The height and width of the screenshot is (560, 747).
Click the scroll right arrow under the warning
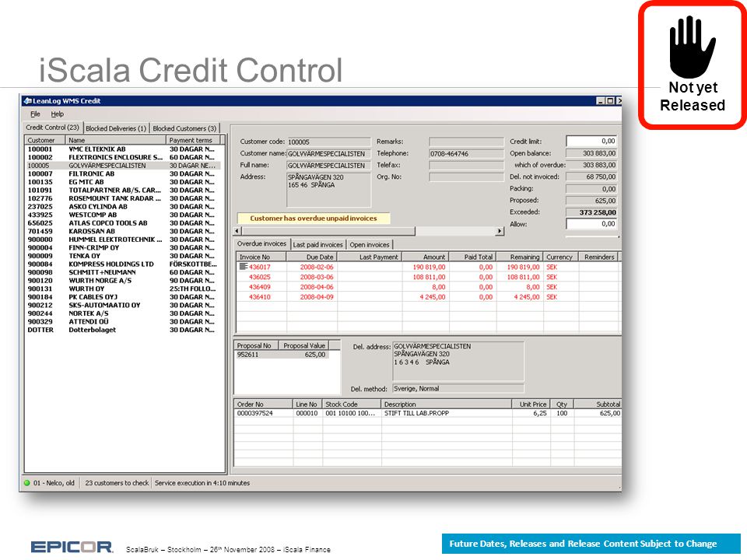(x=500, y=232)
